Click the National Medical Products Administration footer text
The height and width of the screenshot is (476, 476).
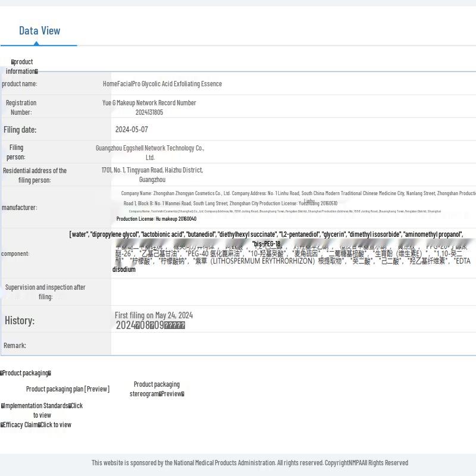pos(250,463)
